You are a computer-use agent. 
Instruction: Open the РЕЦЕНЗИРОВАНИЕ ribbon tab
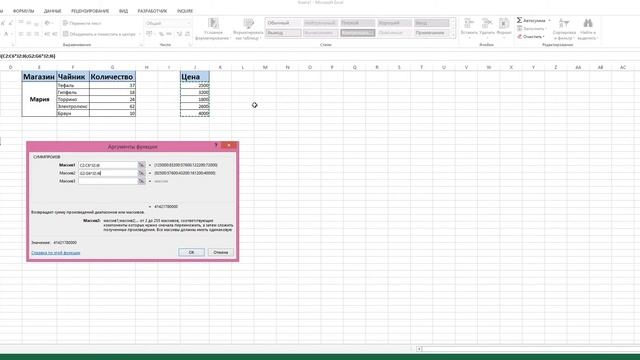coord(90,11)
